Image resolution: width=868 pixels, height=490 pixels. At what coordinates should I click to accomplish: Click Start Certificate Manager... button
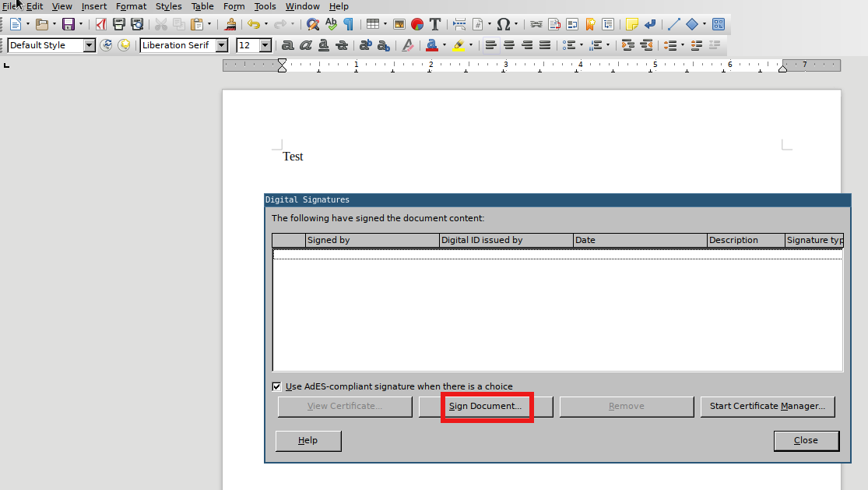tap(767, 407)
